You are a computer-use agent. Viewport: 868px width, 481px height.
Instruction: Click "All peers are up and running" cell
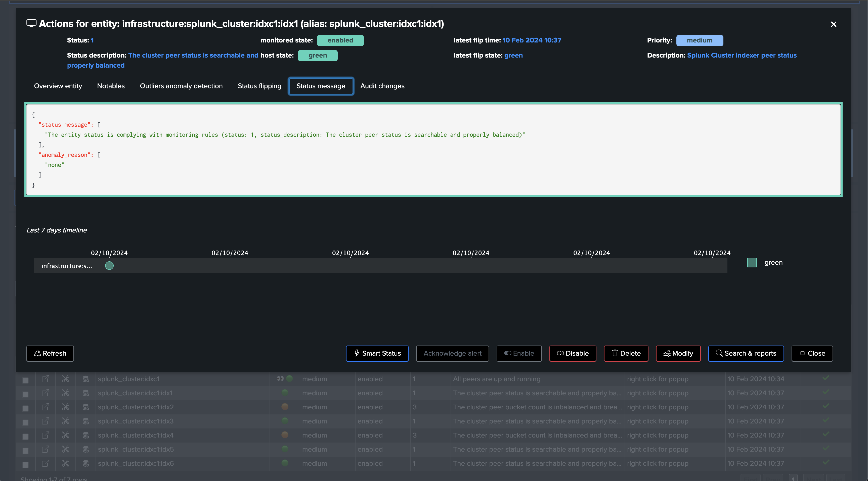point(496,379)
